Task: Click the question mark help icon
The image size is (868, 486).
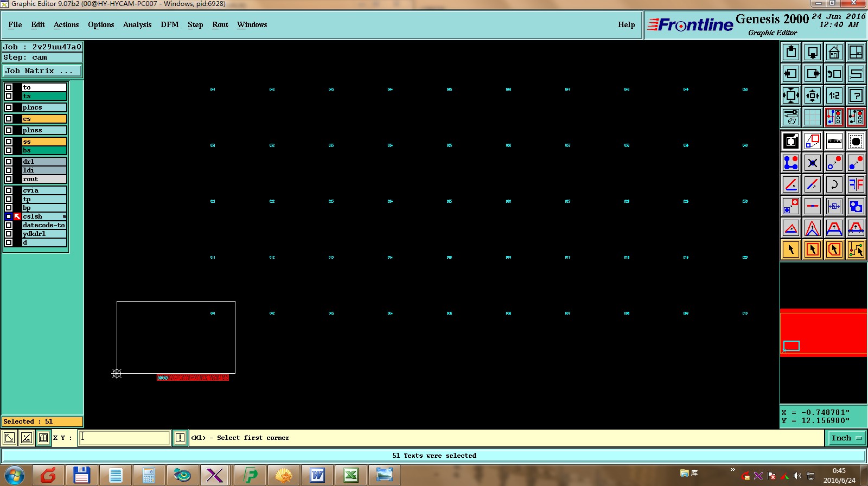Action: coord(856,95)
